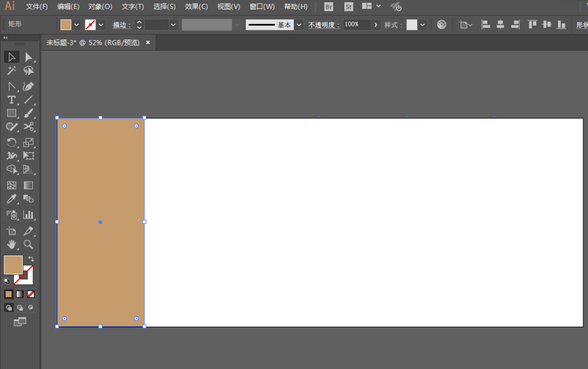Close the 未标题-3 document tab

tap(148, 42)
